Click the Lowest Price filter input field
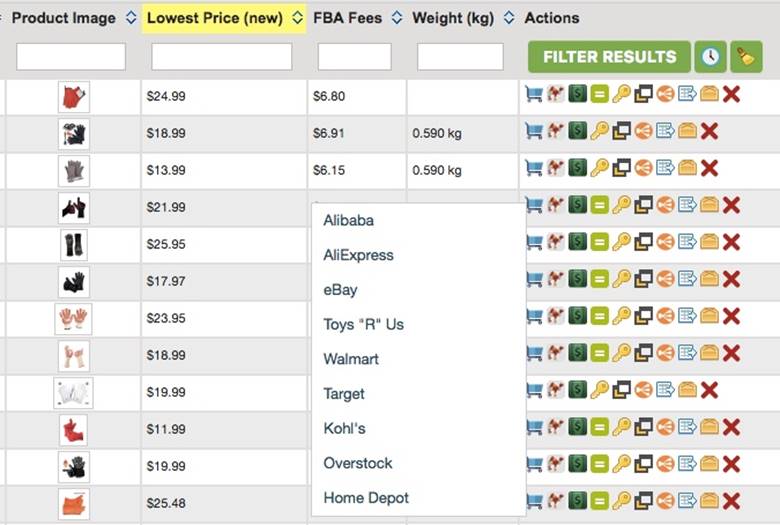The height and width of the screenshot is (525, 780). 221,57
